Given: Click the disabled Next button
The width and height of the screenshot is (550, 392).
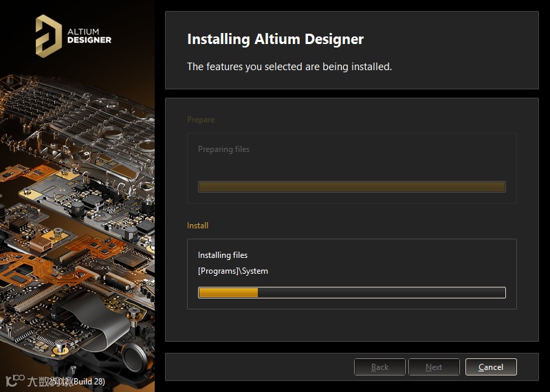Looking at the screenshot, I should [x=434, y=367].
